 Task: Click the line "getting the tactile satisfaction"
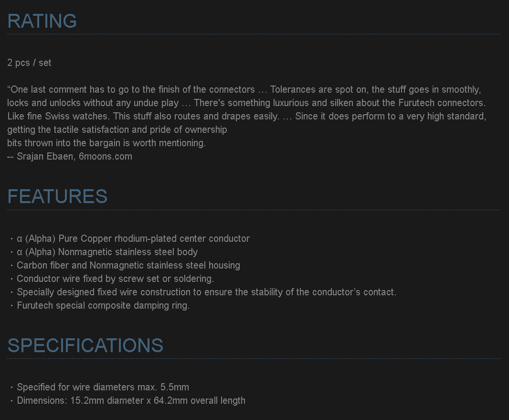117,129
